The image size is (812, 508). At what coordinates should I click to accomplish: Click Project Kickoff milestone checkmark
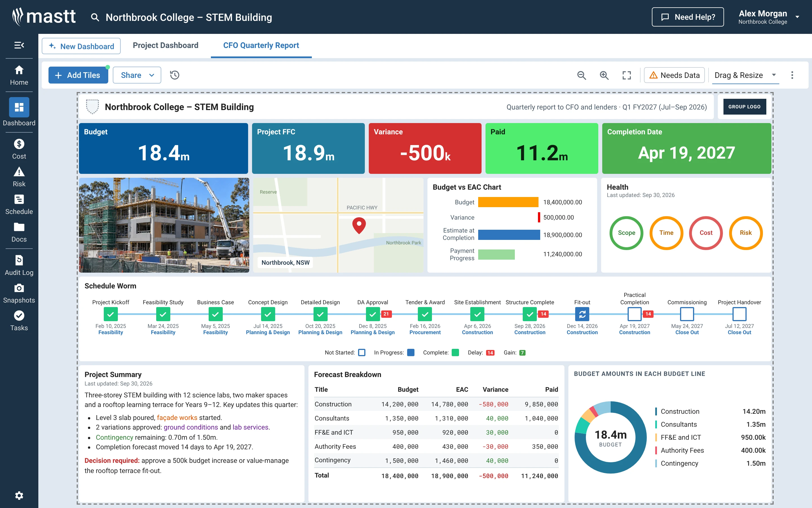[x=111, y=314]
